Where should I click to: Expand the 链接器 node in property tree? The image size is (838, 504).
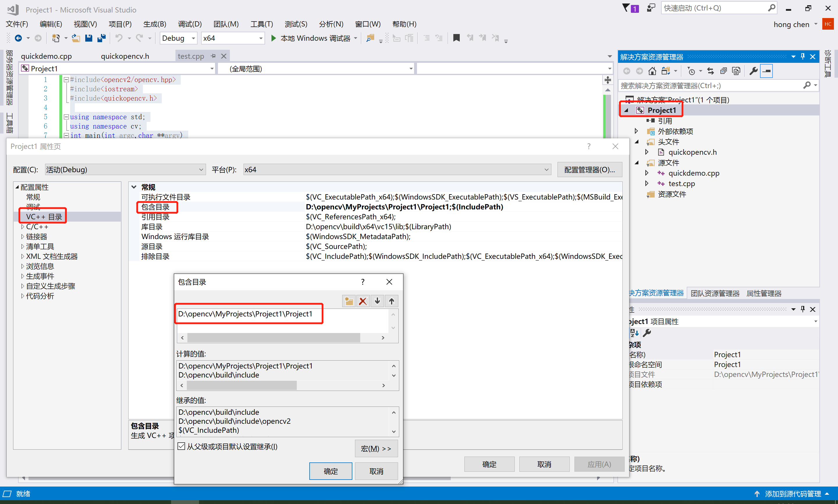click(22, 236)
